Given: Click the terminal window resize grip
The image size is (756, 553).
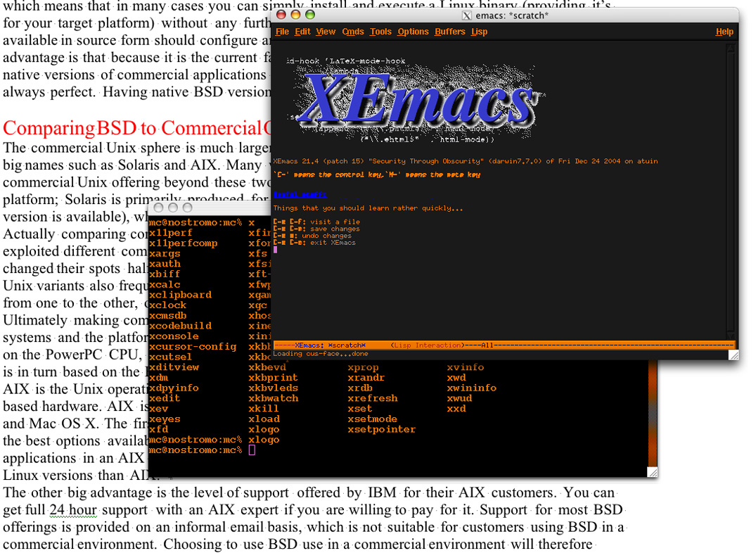Looking at the screenshot, I should coord(653,472).
